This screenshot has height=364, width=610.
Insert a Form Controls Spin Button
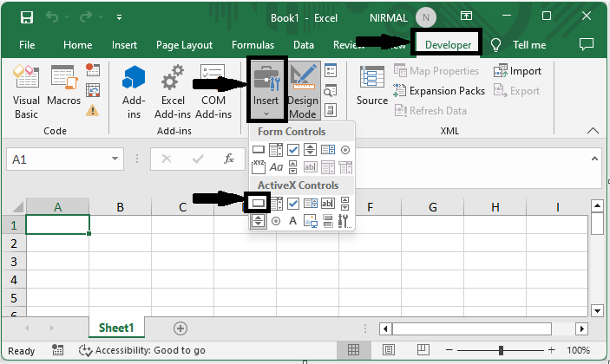coord(310,150)
